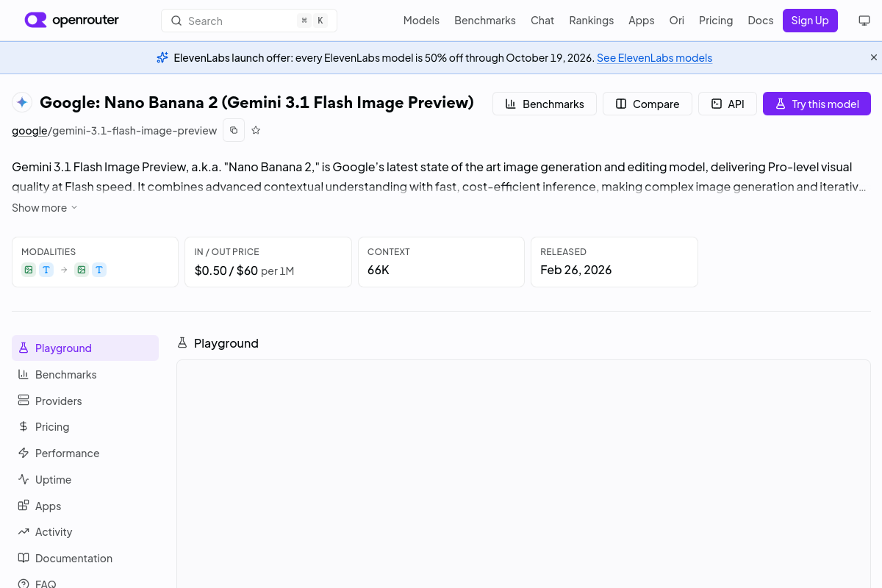Screen dimensions: 882x588
Task: Open Benchmarks in top navigation
Action: point(485,21)
